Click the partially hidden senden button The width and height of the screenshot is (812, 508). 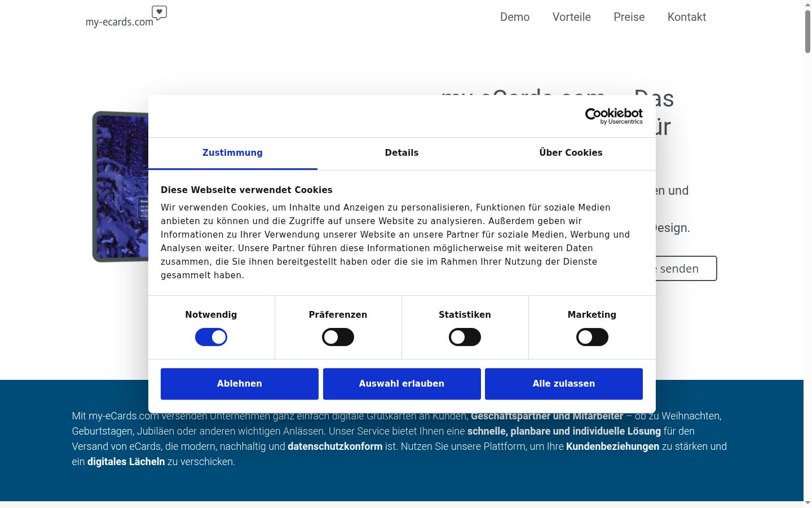[x=686, y=269]
